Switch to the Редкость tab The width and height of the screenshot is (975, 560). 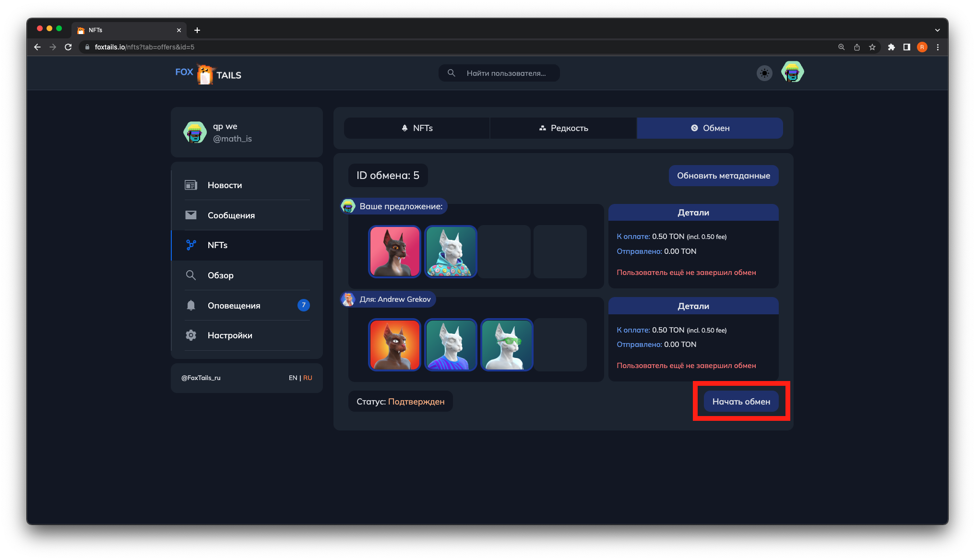[563, 128]
